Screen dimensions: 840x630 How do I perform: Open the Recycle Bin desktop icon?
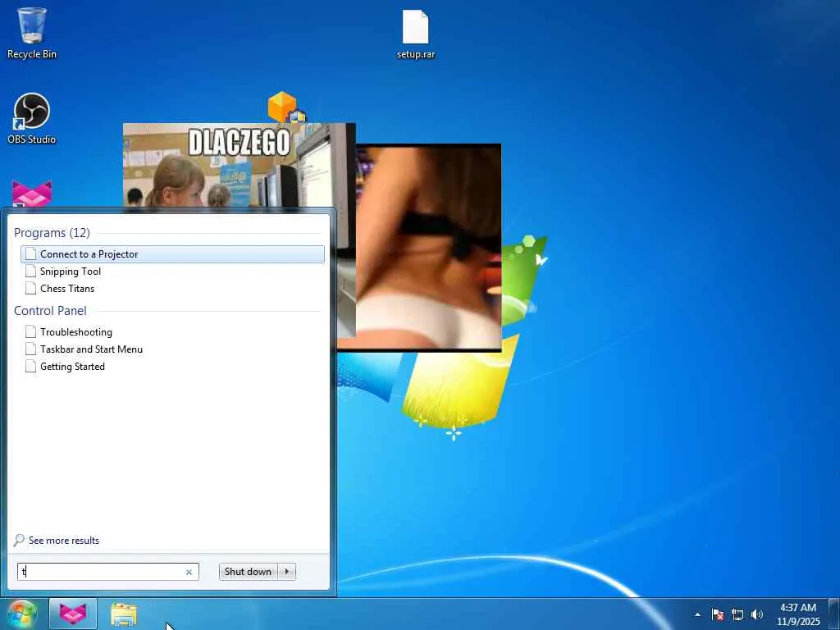pyautogui.click(x=32, y=33)
